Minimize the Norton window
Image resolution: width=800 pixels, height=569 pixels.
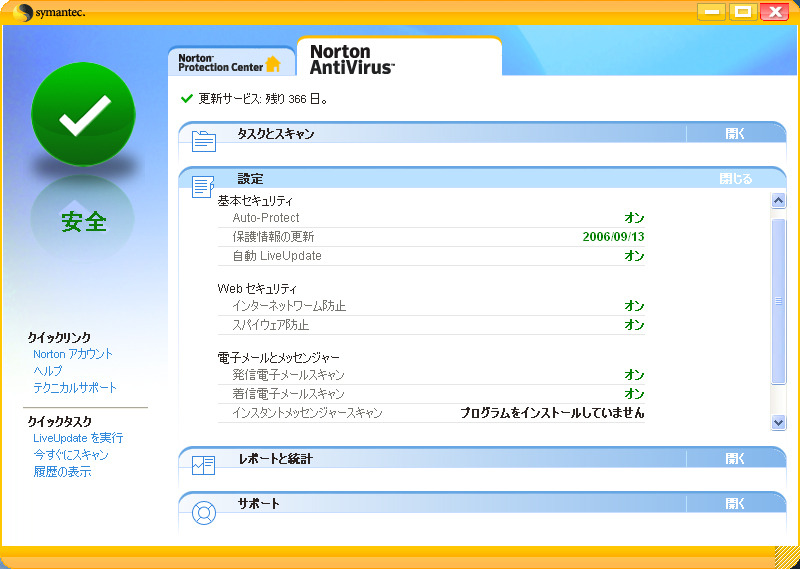(x=711, y=12)
